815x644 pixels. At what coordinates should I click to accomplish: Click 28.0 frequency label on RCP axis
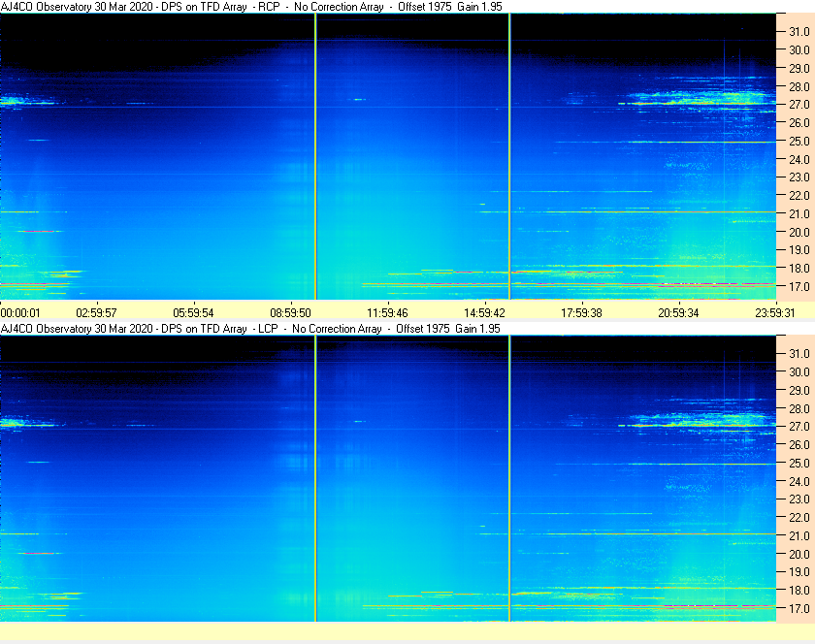click(x=799, y=86)
